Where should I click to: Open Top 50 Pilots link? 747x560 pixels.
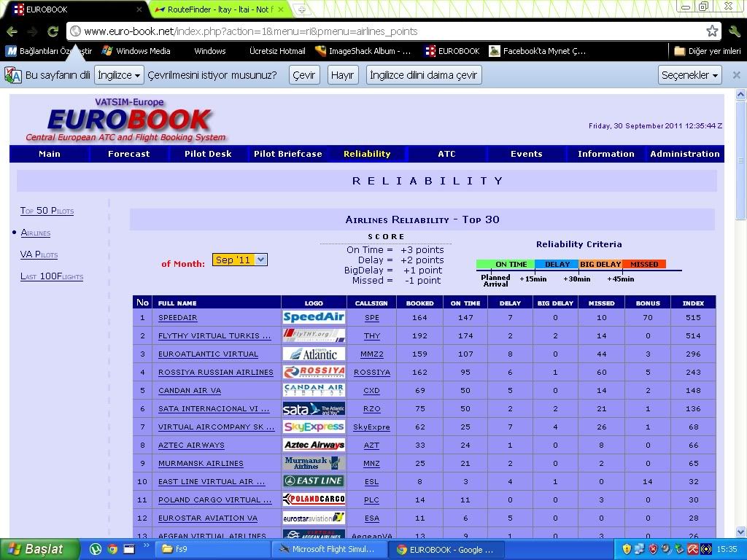click(47, 211)
